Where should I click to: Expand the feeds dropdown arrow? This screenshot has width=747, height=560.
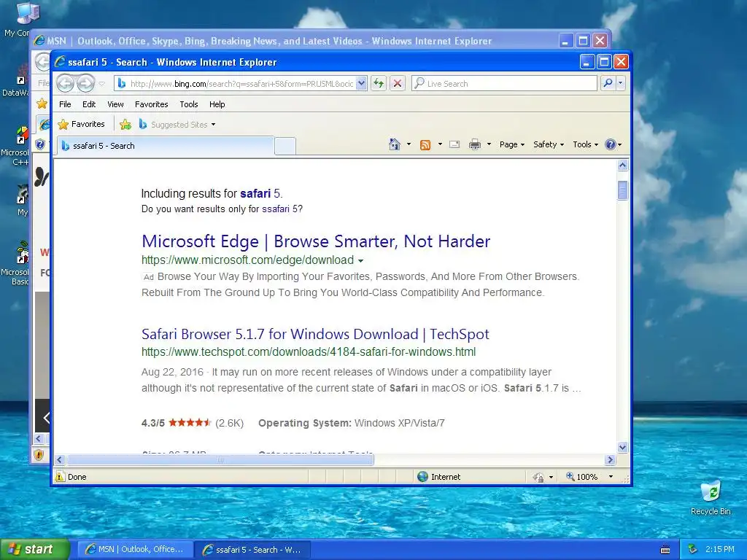(440, 144)
